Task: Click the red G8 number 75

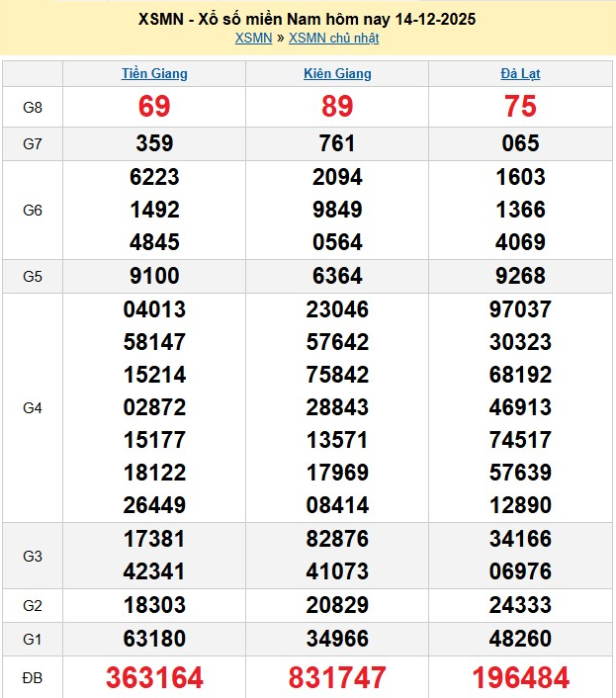Action: tap(520, 107)
